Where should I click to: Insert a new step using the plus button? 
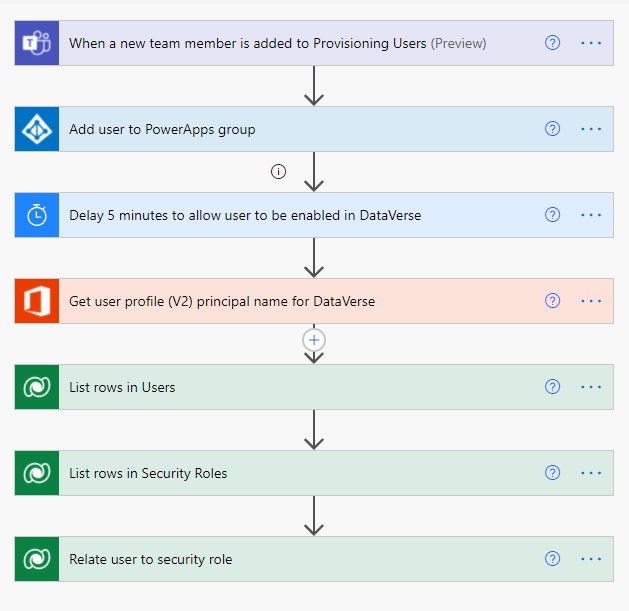[314, 340]
